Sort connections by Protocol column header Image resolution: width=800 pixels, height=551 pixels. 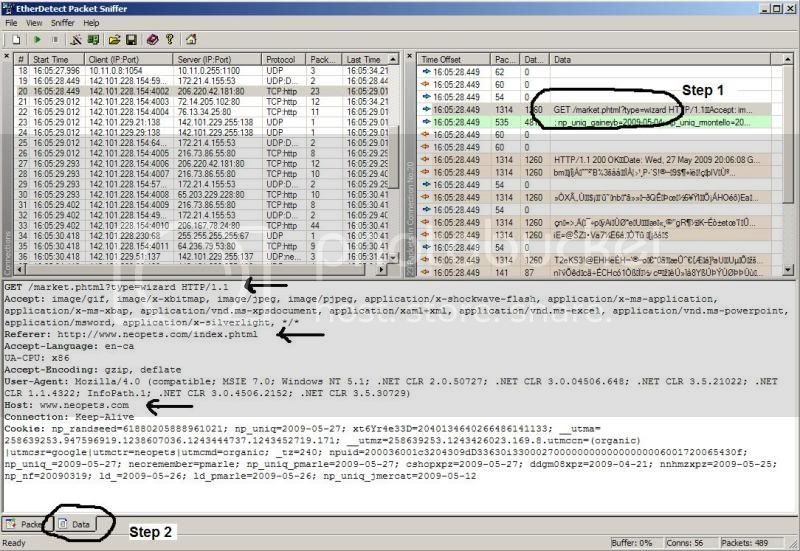coord(281,59)
